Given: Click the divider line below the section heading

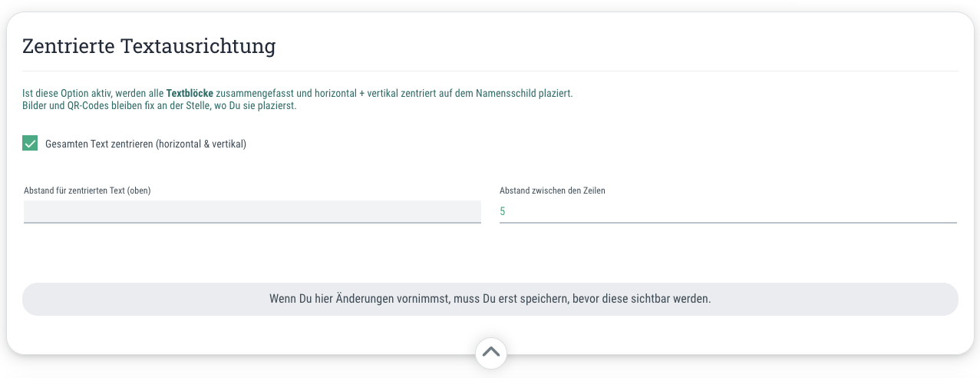Looking at the screenshot, I should click(x=490, y=71).
